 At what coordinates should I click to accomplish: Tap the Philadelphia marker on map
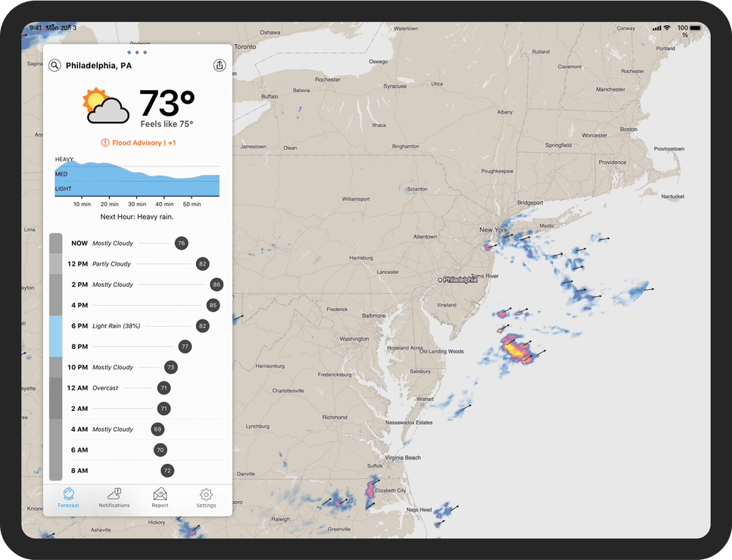(x=441, y=280)
